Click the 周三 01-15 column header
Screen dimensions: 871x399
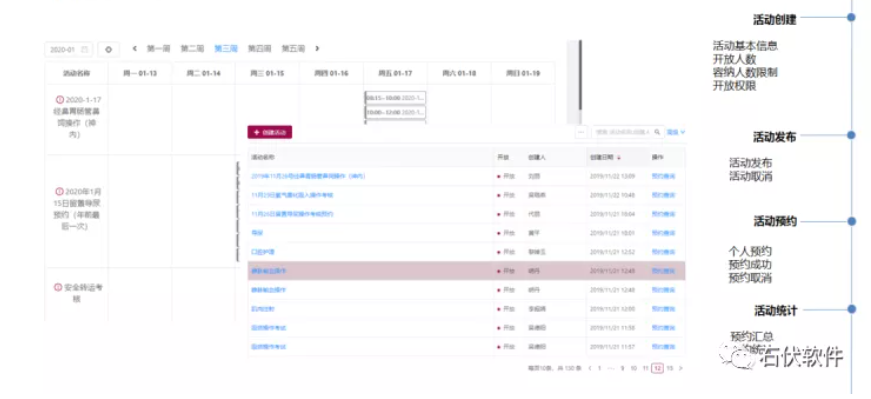267,73
